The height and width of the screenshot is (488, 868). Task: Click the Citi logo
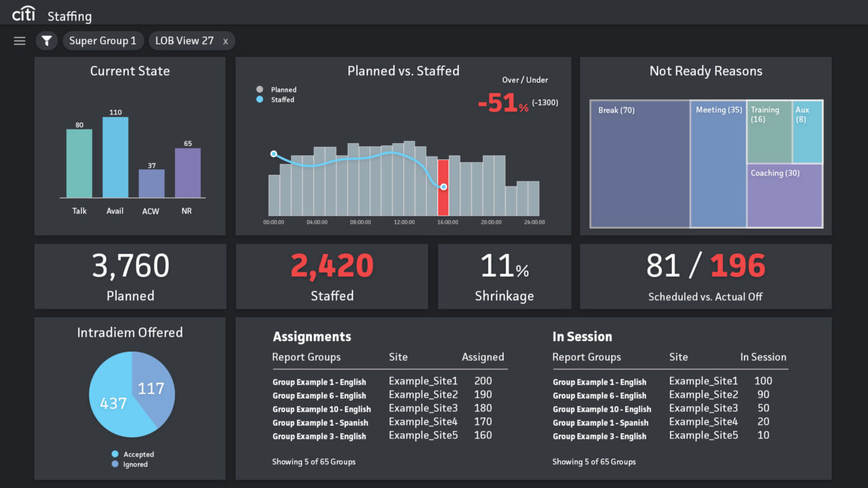(x=24, y=14)
